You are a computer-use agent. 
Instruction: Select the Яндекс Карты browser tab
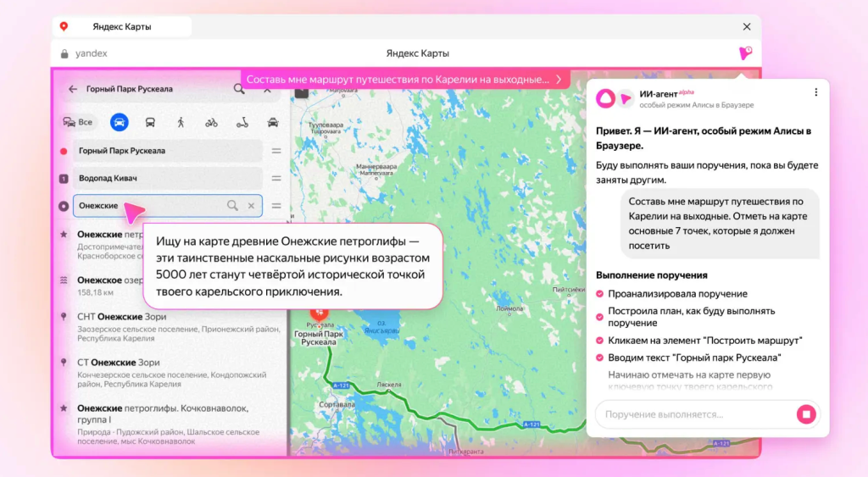coord(123,27)
